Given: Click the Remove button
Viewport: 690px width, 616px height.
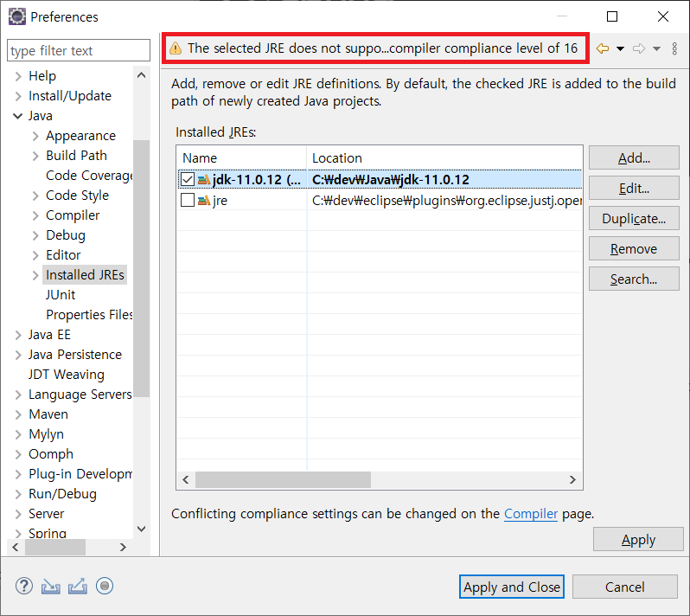Looking at the screenshot, I should click(634, 249).
